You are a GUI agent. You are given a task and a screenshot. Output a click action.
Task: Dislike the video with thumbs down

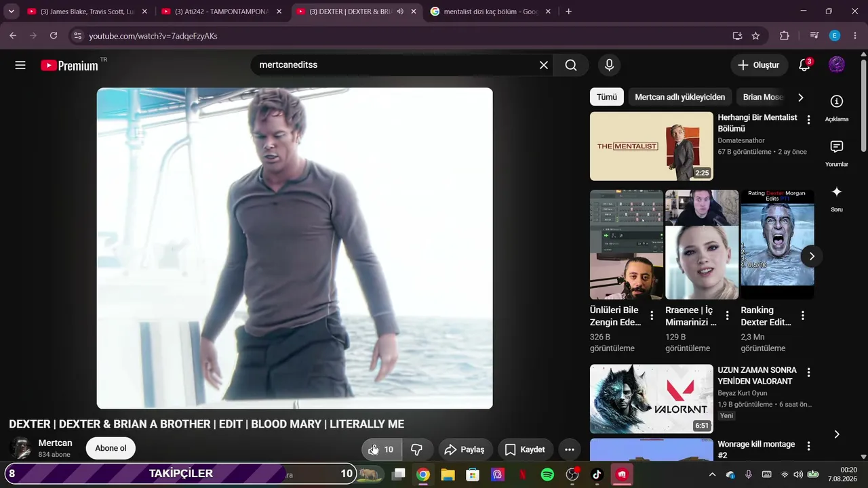click(417, 449)
